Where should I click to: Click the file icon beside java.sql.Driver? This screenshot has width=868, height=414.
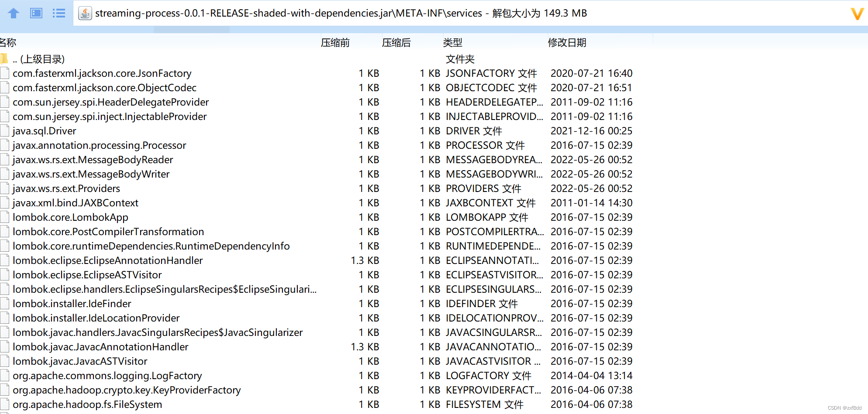[4, 130]
